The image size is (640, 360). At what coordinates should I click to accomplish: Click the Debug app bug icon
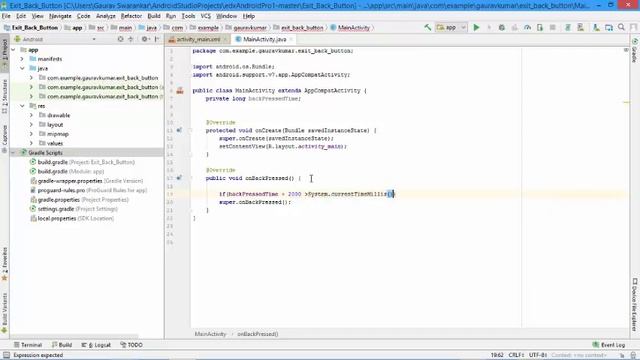pos(502,28)
